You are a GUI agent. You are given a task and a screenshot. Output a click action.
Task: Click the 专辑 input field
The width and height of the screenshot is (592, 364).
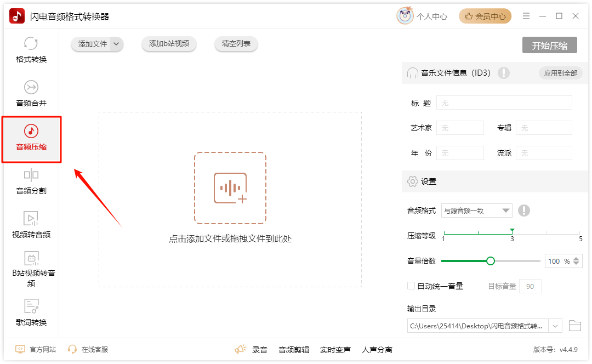pos(544,128)
